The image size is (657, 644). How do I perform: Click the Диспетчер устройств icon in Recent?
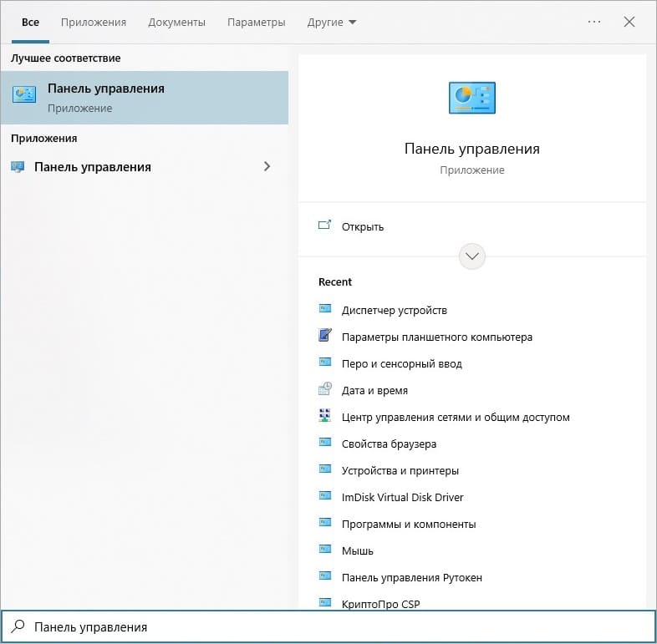(x=324, y=309)
